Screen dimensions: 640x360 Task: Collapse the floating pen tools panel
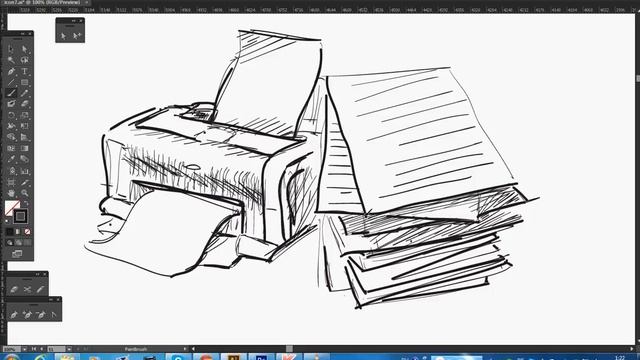(x=51, y=299)
